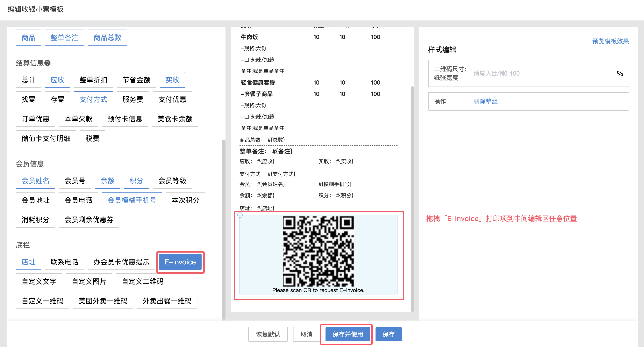Click the receipt preview vertical scrollbar
The width and height of the screenshot is (644, 347).
coord(412,199)
